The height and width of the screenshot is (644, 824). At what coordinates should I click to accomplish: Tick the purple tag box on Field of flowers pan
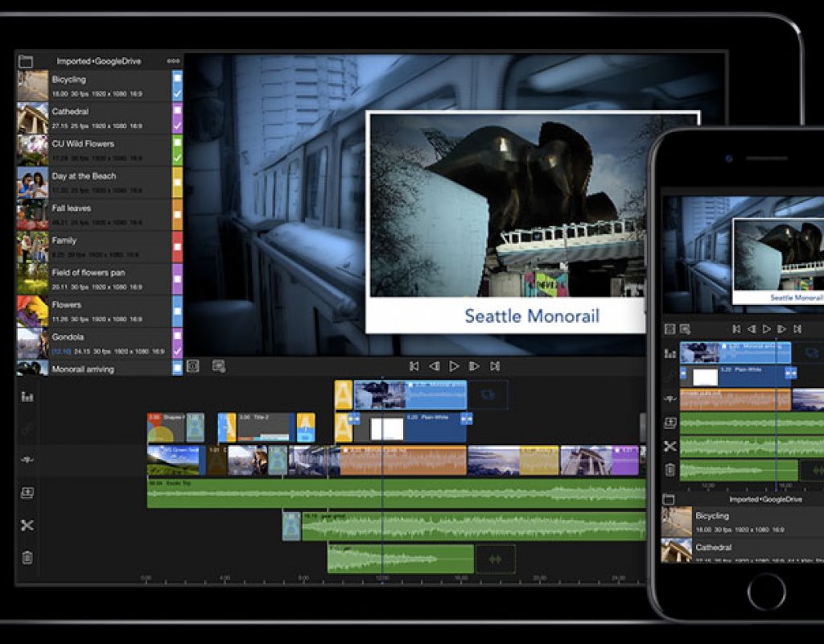[178, 279]
